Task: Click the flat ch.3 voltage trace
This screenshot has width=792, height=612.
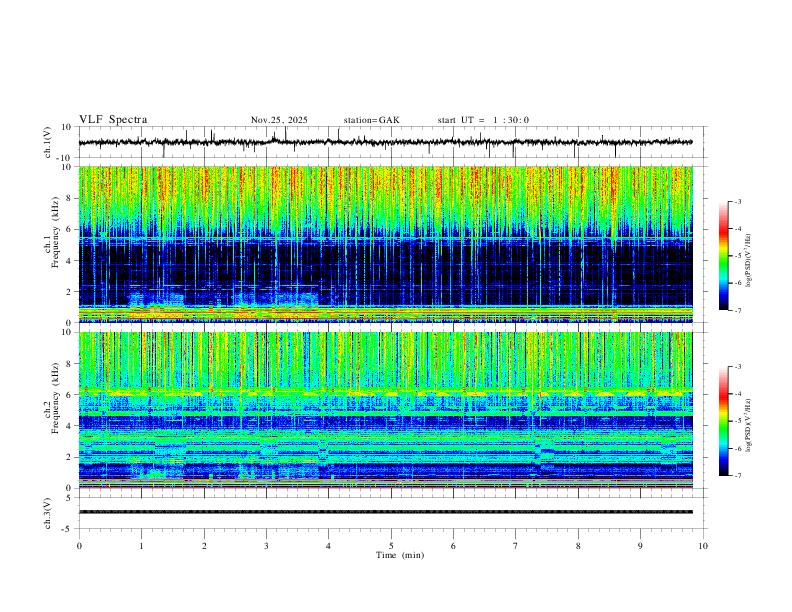Action: click(x=385, y=512)
